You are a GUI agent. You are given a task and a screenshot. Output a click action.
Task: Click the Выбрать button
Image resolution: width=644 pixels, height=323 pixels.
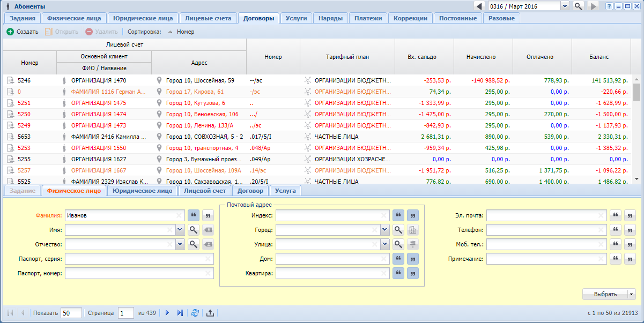point(605,294)
